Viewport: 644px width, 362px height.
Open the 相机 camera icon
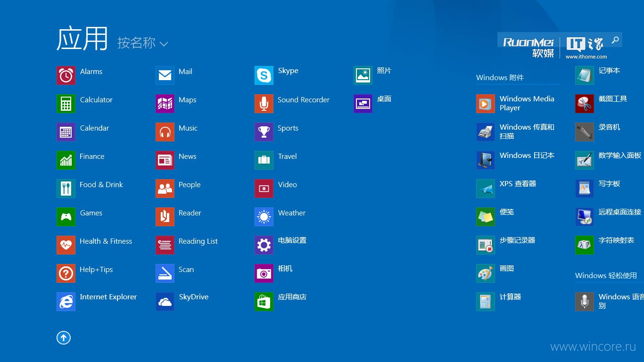(264, 273)
